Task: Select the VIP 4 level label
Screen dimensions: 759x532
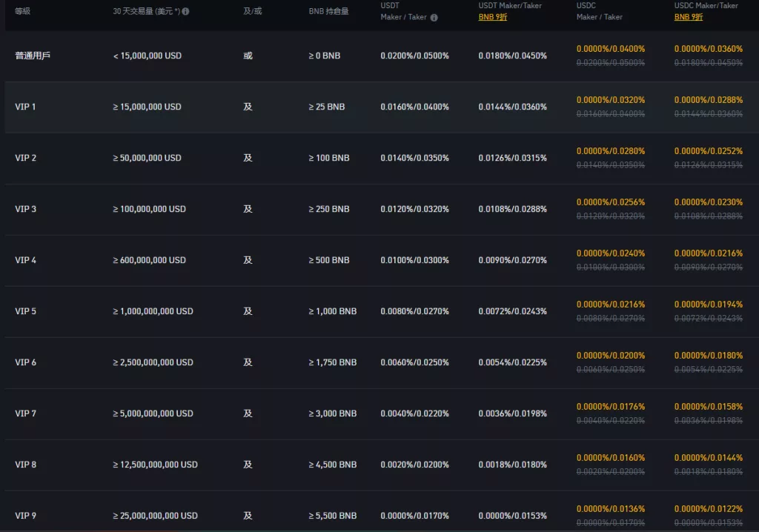Action: point(26,260)
